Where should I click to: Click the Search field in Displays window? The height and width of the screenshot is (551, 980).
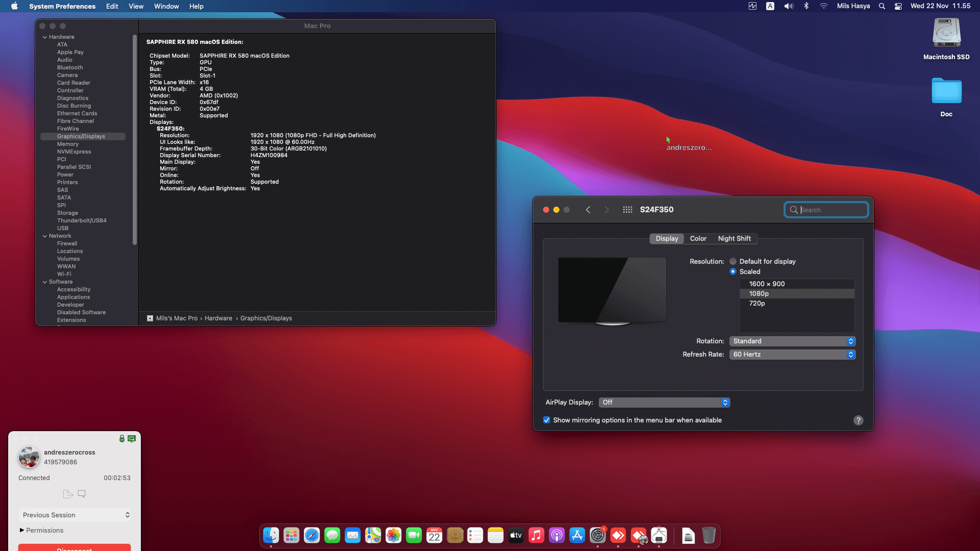[826, 210]
